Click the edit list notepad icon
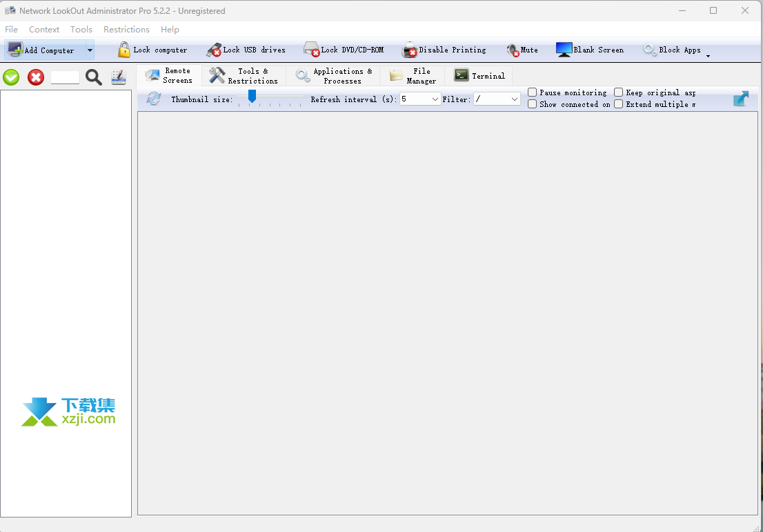The height and width of the screenshot is (532, 763). (x=118, y=77)
